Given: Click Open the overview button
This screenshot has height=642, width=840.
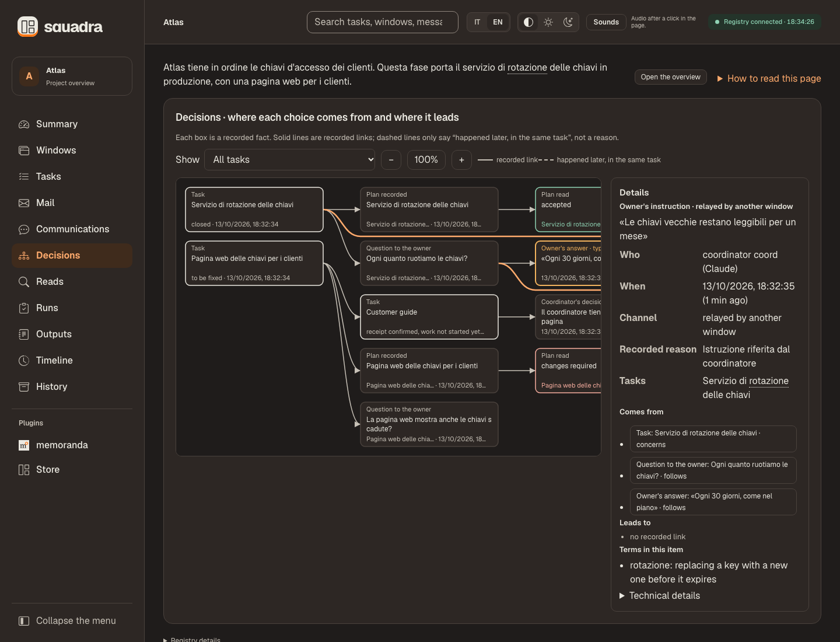Looking at the screenshot, I should coord(671,77).
